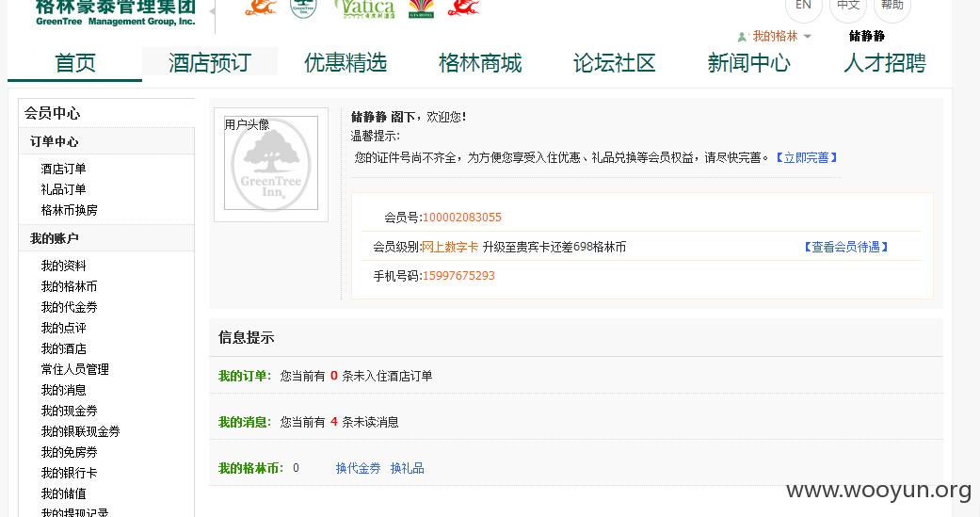Screen dimensions: 980x517
Task: Open 我的代金券 in sidebar
Action: (x=69, y=307)
